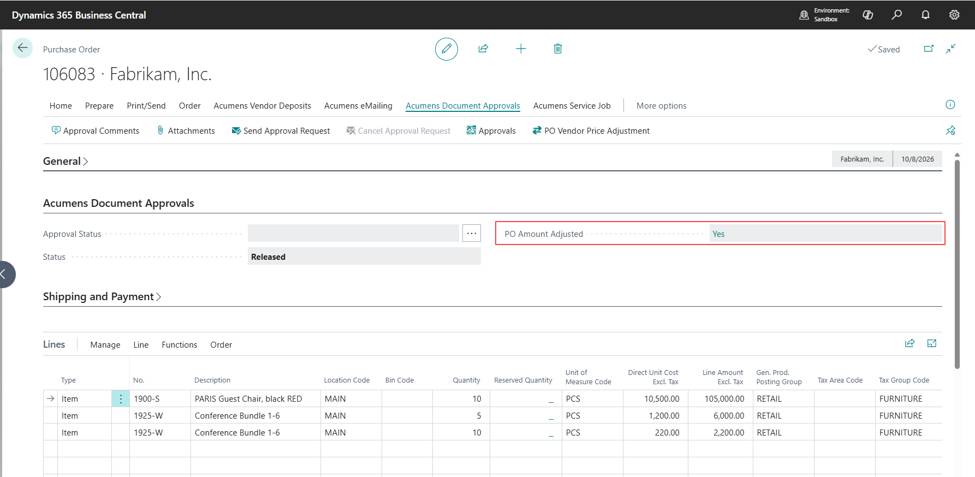975x477 pixels.
Task: Click the Environment Sandbox indicator
Action: (x=825, y=15)
